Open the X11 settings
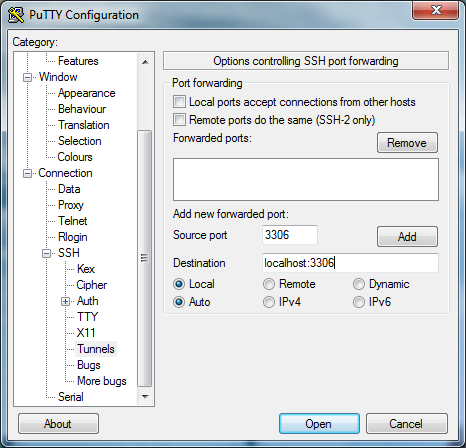This screenshot has width=466, height=448. click(86, 333)
